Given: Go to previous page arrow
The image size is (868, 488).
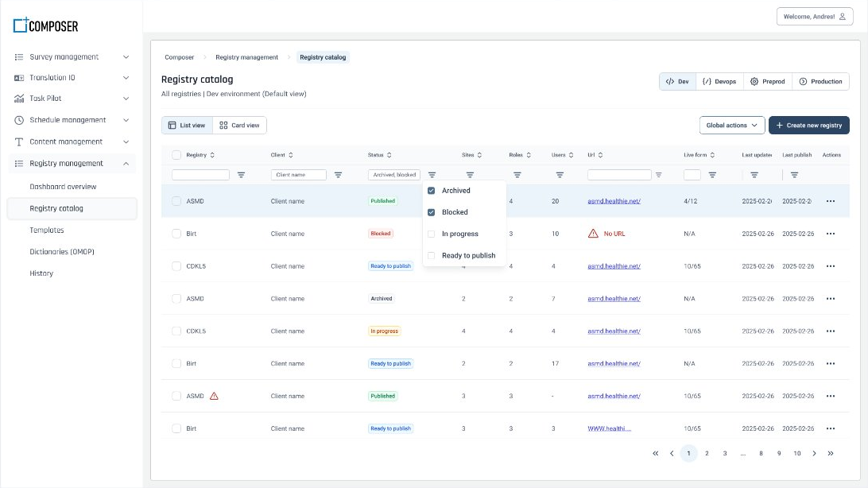Looking at the screenshot, I should pos(672,453).
